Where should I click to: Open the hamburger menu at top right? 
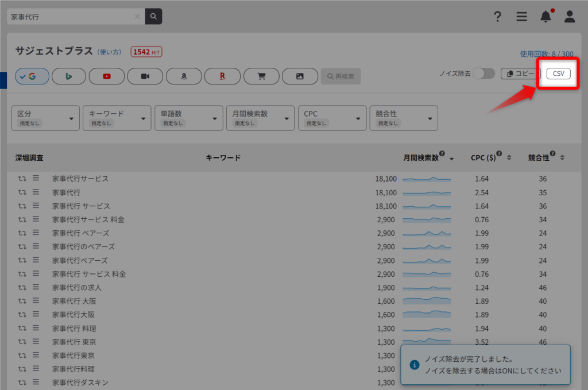click(x=521, y=17)
